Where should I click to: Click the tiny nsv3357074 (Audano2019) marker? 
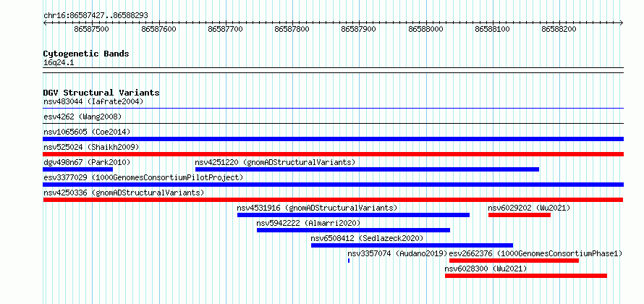click(x=349, y=261)
